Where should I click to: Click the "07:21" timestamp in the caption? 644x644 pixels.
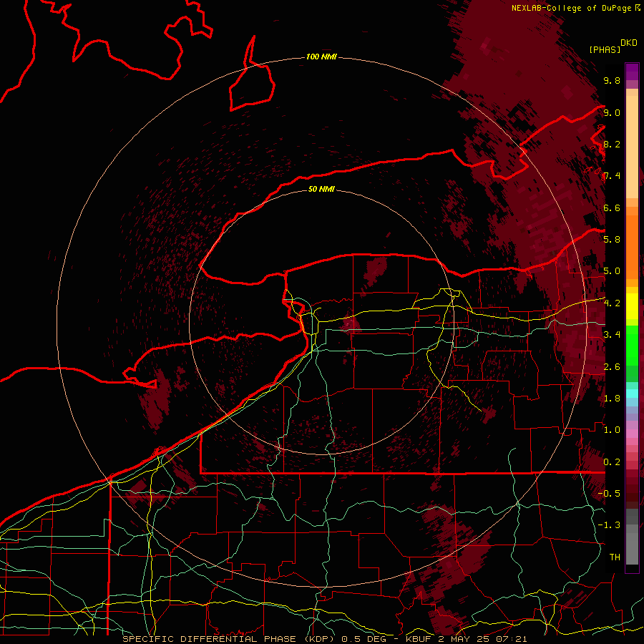pyautogui.click(x=512, y=639)
